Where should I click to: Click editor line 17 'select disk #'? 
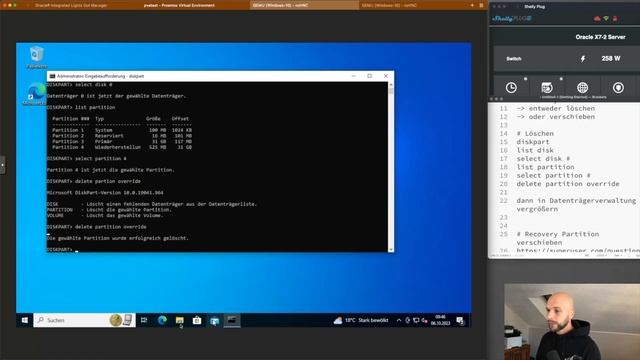point(543,158)
